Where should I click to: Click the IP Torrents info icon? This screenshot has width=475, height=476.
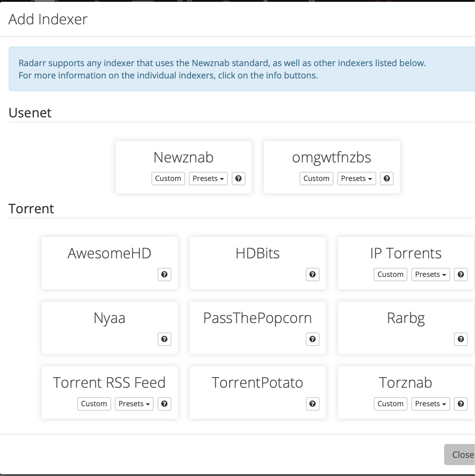click(x=461, y=274)
